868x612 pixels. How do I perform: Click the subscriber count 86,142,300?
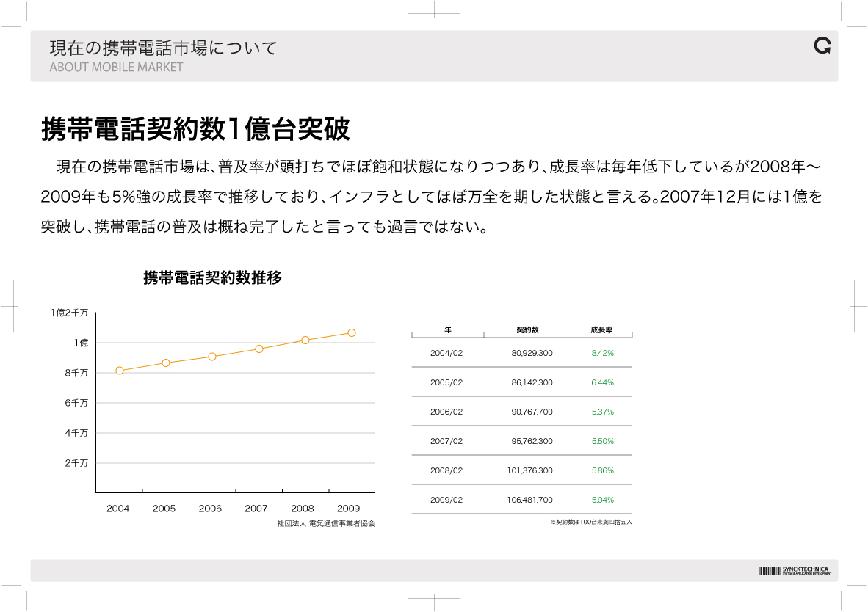(532, 382)
